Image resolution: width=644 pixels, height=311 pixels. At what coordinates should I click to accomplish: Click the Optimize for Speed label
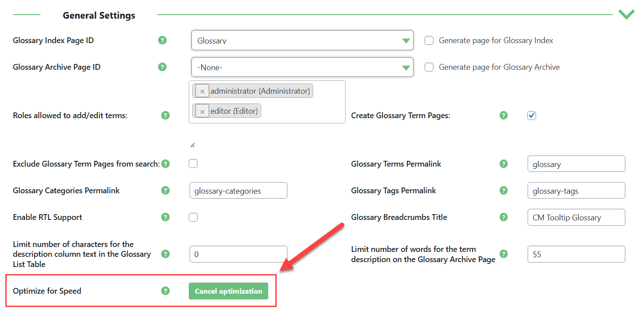click(47, 291)
